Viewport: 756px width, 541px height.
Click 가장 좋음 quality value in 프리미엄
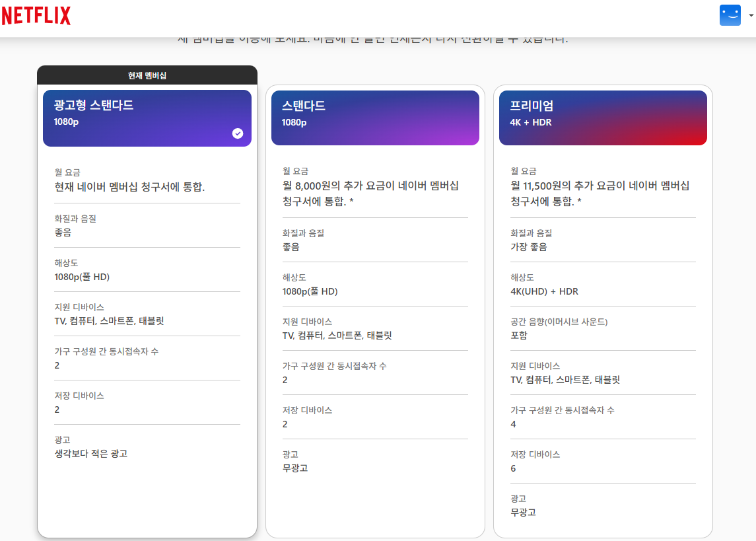click(x=529, y=247)
